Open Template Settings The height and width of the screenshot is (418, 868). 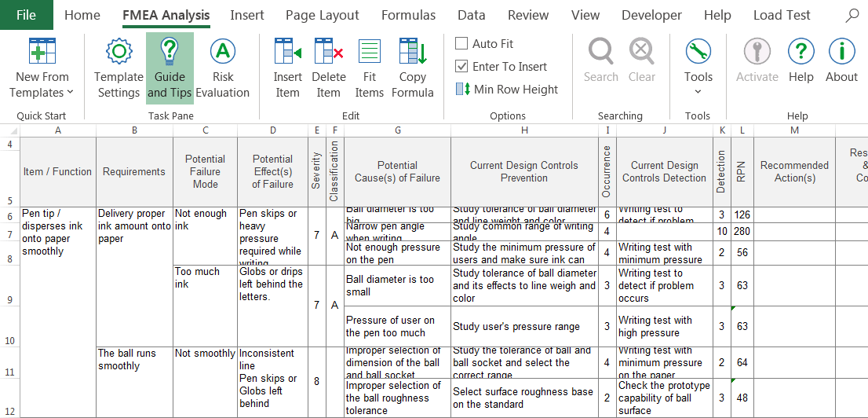point(119,69)
